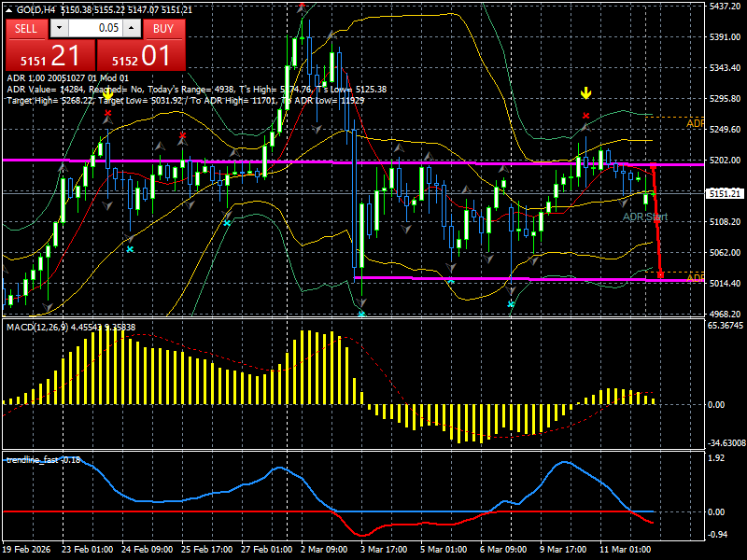The width and height of the screenshot is (747, 560).
Task: Click the '6 Mar 09:00' time label
Action: point(503,549)
